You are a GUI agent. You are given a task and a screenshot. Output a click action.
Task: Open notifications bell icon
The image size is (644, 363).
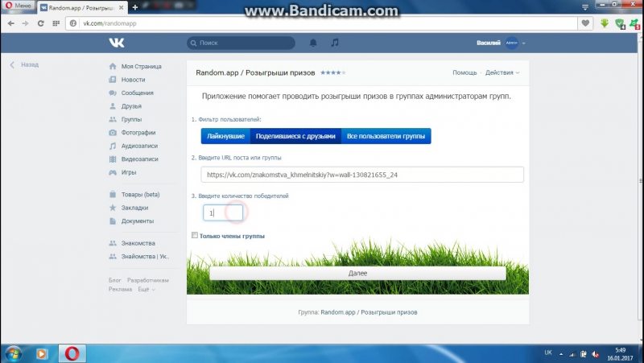click(x=313, y=43)
